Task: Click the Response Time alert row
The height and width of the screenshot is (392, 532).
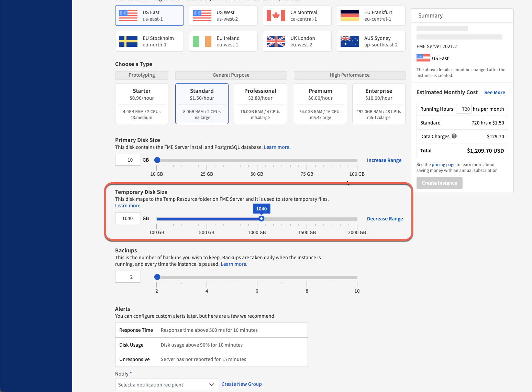Action: click(x=211, y=330)
